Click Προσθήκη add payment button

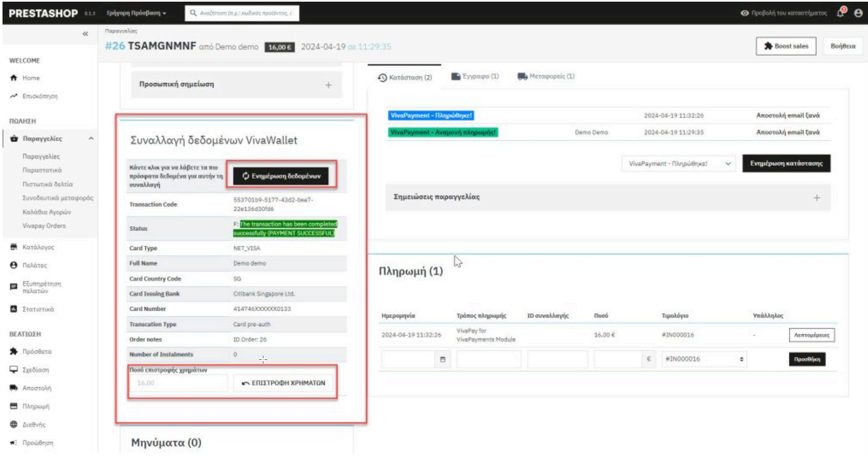coord(807,359)
